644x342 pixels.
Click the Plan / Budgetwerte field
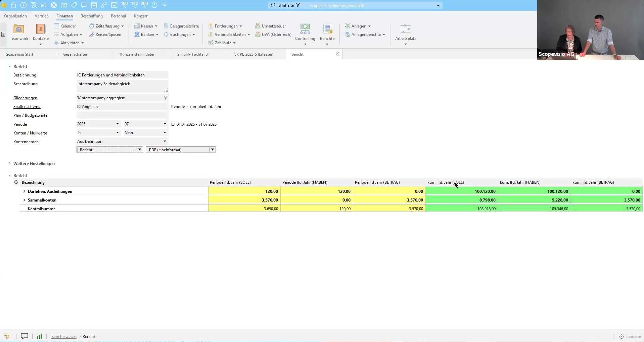coord(122,115)
